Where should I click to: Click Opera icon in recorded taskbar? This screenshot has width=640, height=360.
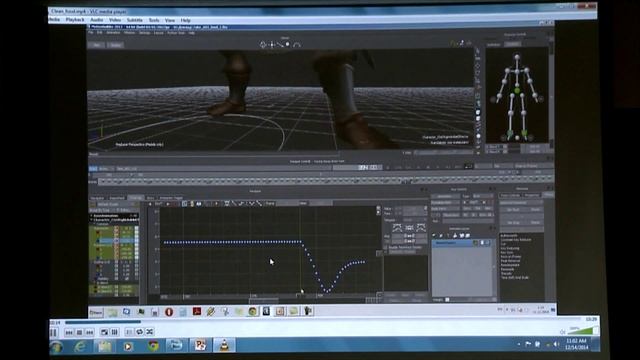[x=169, y=312]
